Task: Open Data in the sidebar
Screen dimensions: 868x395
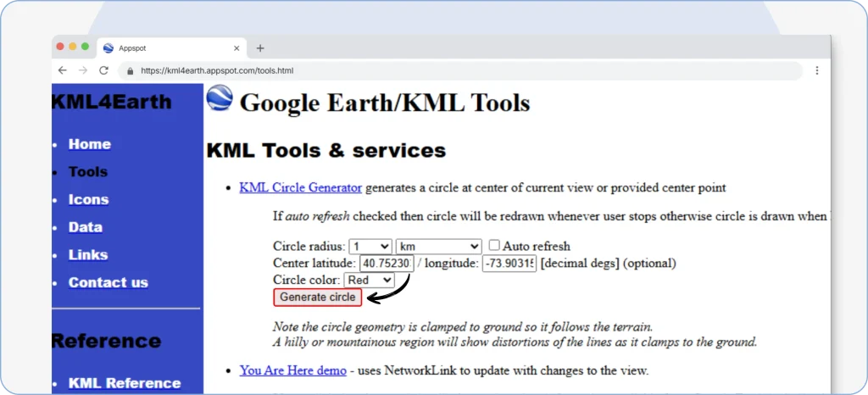Action: coord(86,227)
